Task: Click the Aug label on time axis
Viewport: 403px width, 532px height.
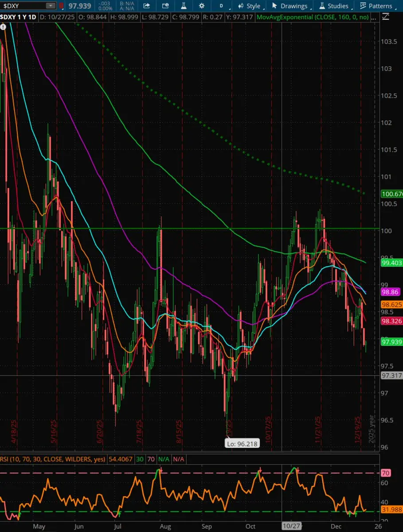Action: pos(165,527)
